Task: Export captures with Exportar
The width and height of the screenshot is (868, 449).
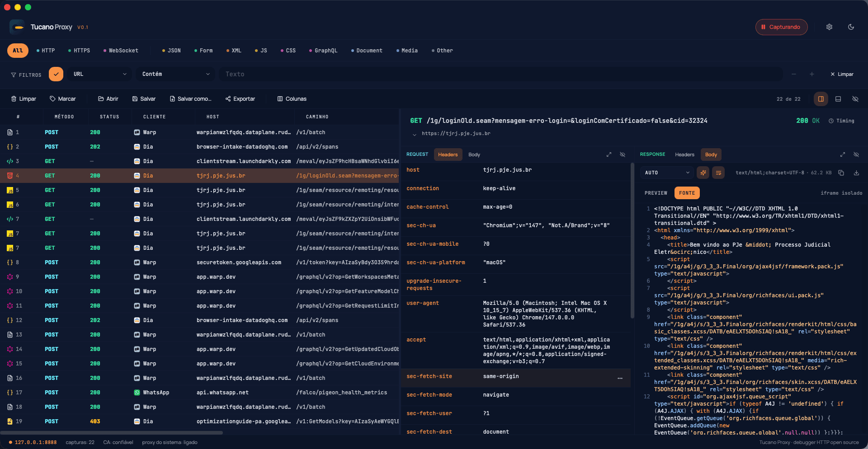Action: [x=240, y=99]
